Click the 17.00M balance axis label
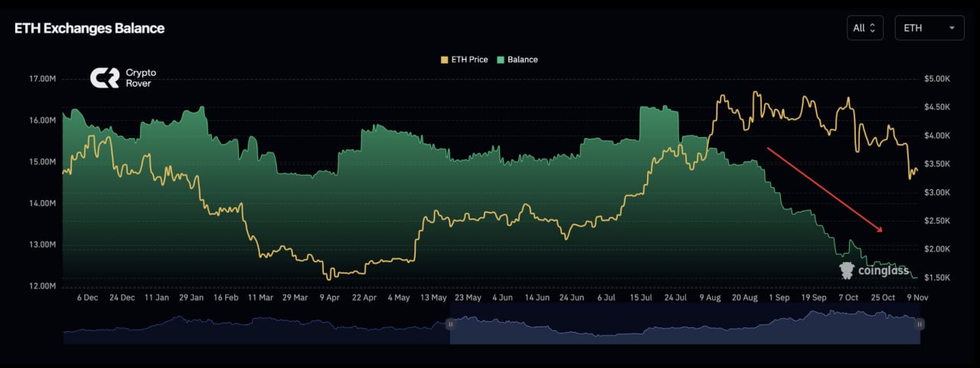This screenshot has width=980, height=368. pos(41,79)
